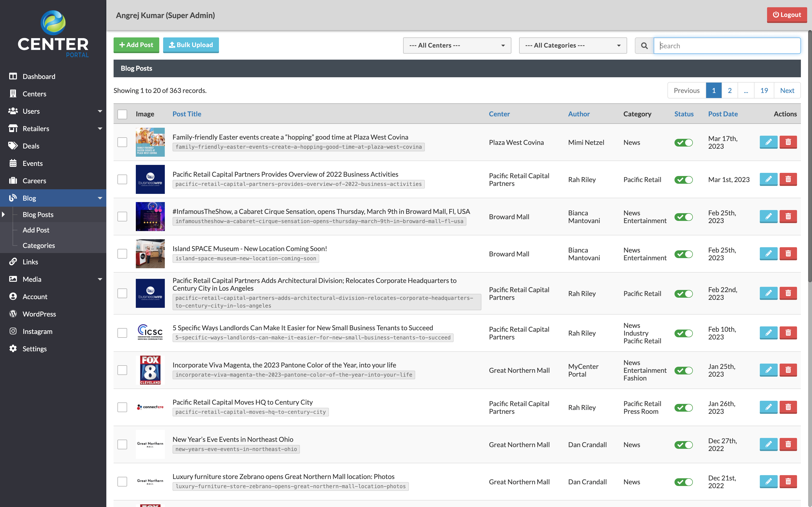Open the Media section from the sidebar

pyautogui.click(x=32, y=279)
